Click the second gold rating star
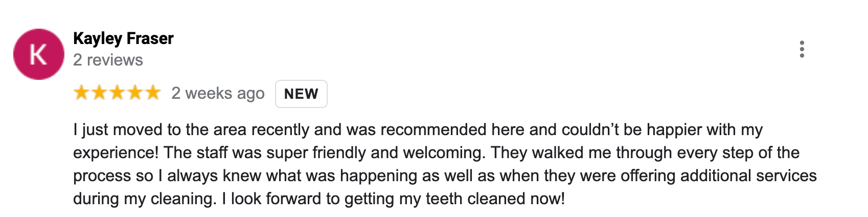The height and width of the screenshot is (217, 868). coord(99,93)
